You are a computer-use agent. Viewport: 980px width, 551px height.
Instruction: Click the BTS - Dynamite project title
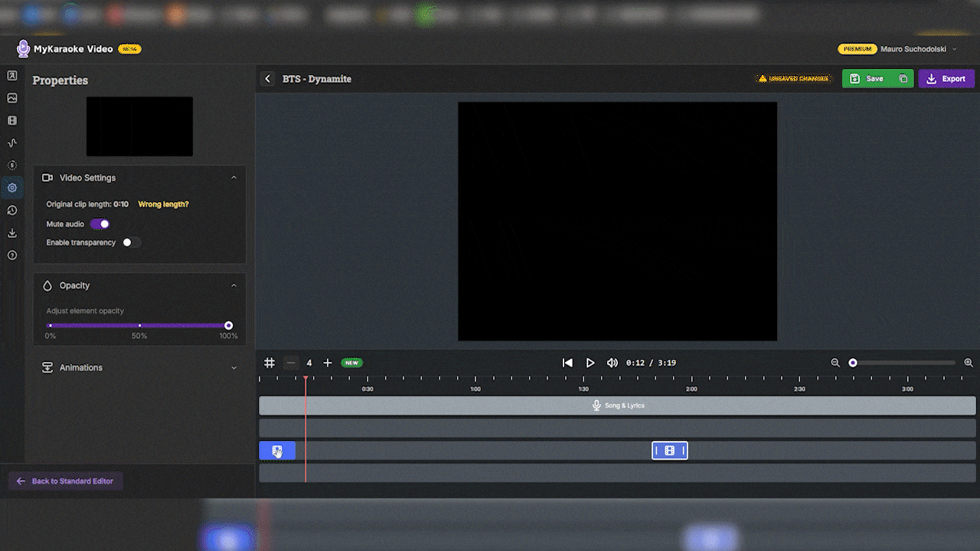click(317, 79)
